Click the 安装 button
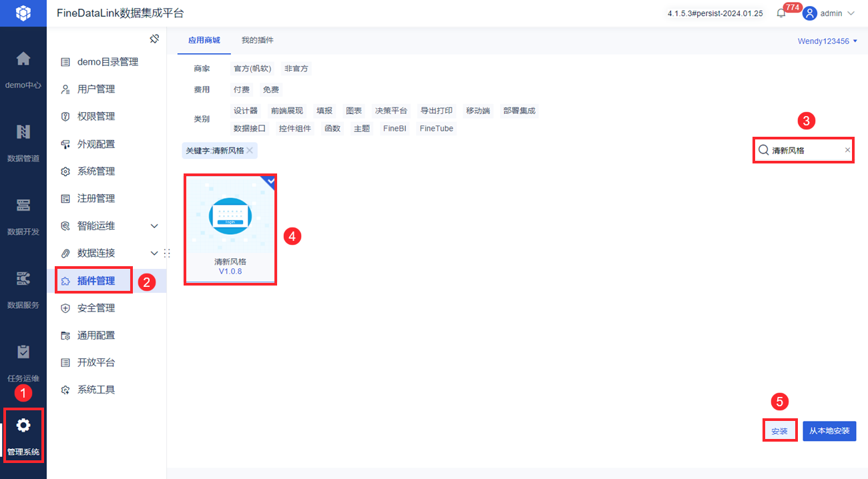Image resolution: width=868 pixels, height=479 pixels. (780, 432)
